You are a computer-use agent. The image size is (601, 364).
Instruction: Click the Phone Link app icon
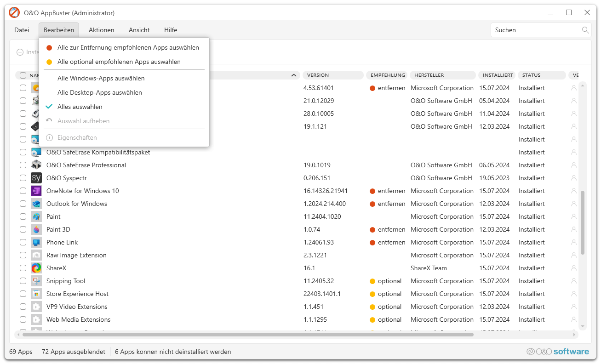[x=36, y=242]
